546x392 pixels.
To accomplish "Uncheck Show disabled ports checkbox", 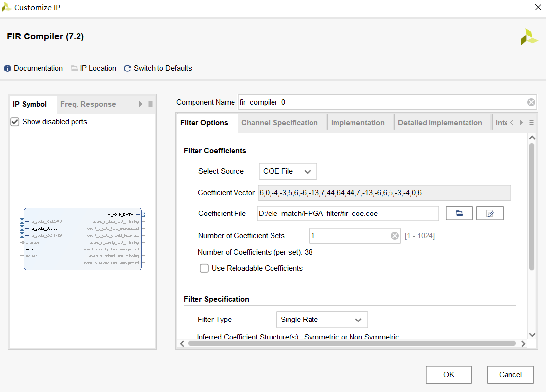I will pyautogui.click(x=15, y=122).
